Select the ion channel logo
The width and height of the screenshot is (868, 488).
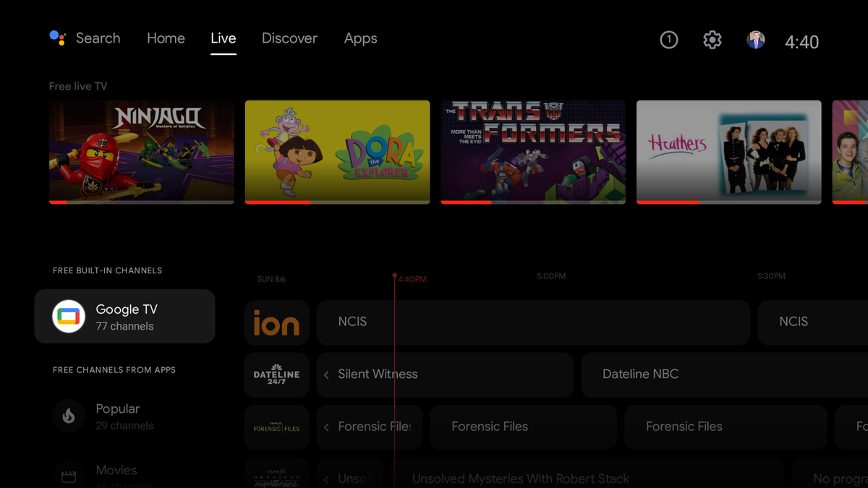click(276, 322)
